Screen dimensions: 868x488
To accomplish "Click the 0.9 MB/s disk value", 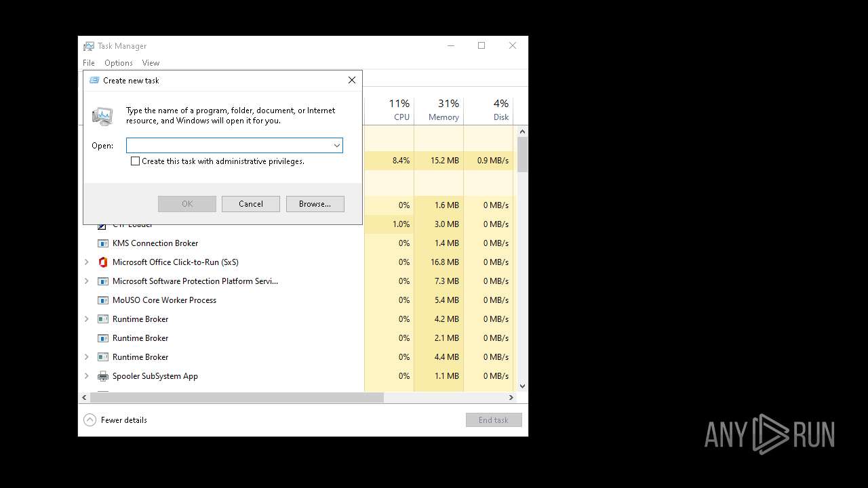I will [493, 161].
